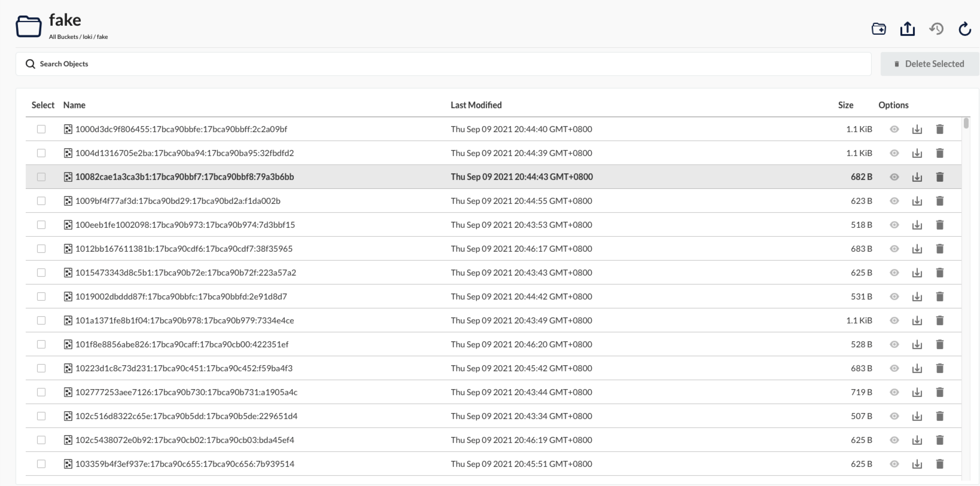The image size is (980, 486).
Task: Delete object 10082cae1a3ca3b1 via trash icon
Action: click(940, 177)
